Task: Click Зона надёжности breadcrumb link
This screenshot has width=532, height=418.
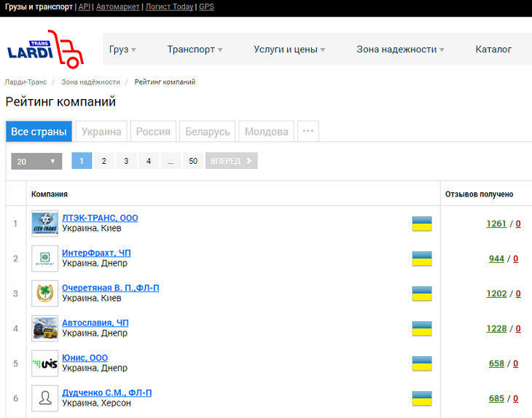Action: point(90,82)
